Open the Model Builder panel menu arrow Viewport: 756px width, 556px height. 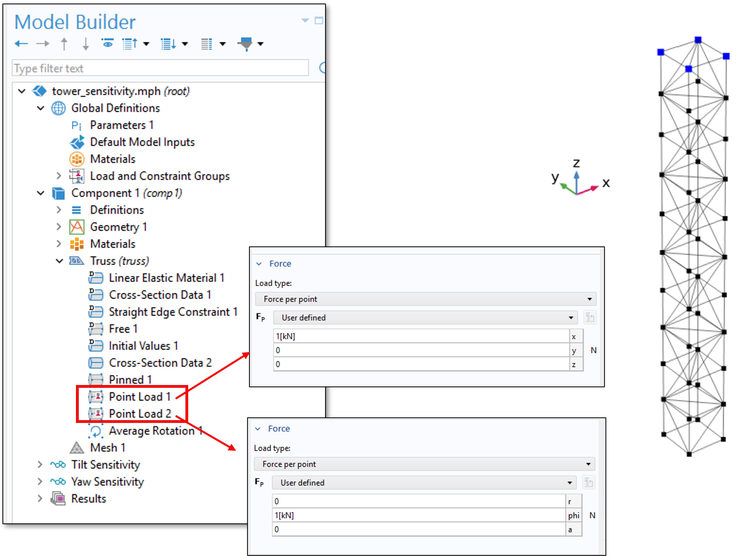[305, 21]
